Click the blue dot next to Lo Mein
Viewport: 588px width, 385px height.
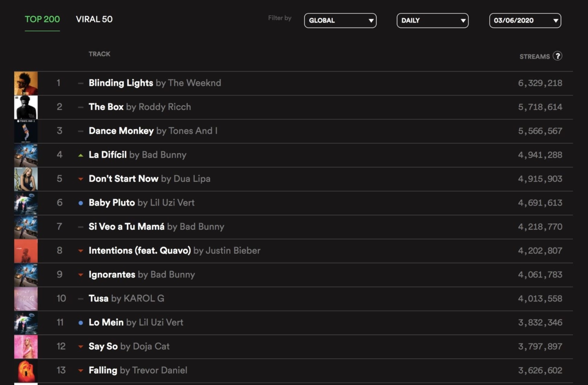click(x=80, y=322)
